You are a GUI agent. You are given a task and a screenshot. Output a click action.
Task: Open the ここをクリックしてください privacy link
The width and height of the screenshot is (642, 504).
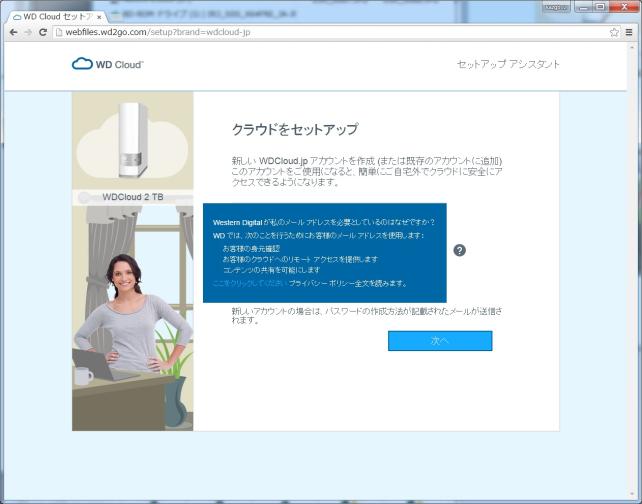pos(251,283)
